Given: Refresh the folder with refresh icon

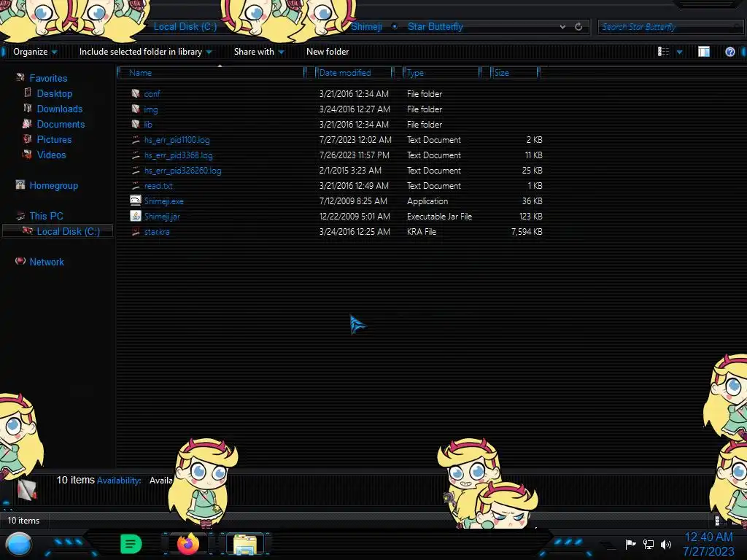Looking at the screenshot, I should pos(578,27).
